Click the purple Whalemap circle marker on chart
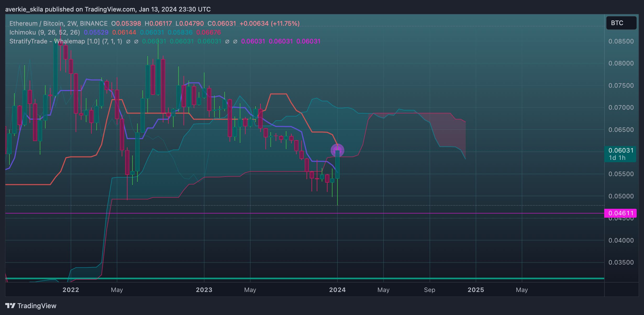The height and width of the screenshot is (315, 644). pos(337,150)
